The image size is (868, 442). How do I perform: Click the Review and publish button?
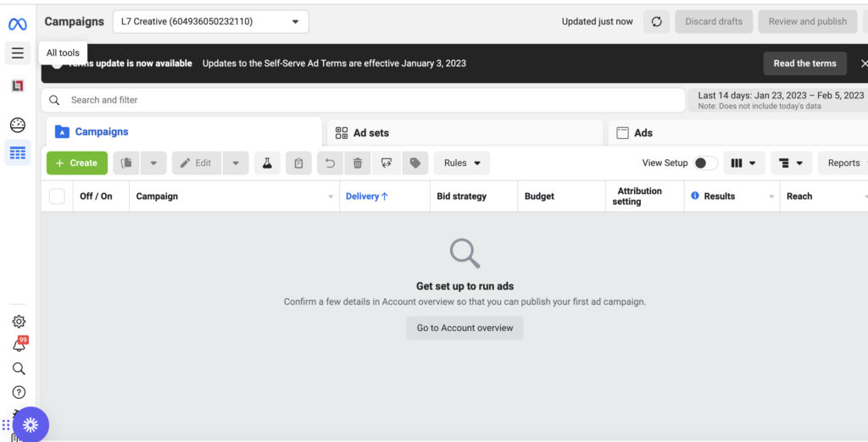[808, 21]
